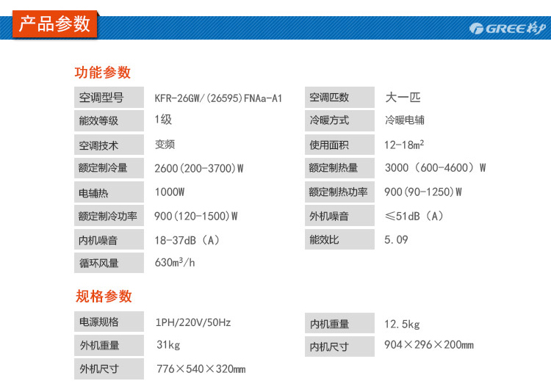
Task: Click the 内机重量 label cell
Action: coord(339,323)
